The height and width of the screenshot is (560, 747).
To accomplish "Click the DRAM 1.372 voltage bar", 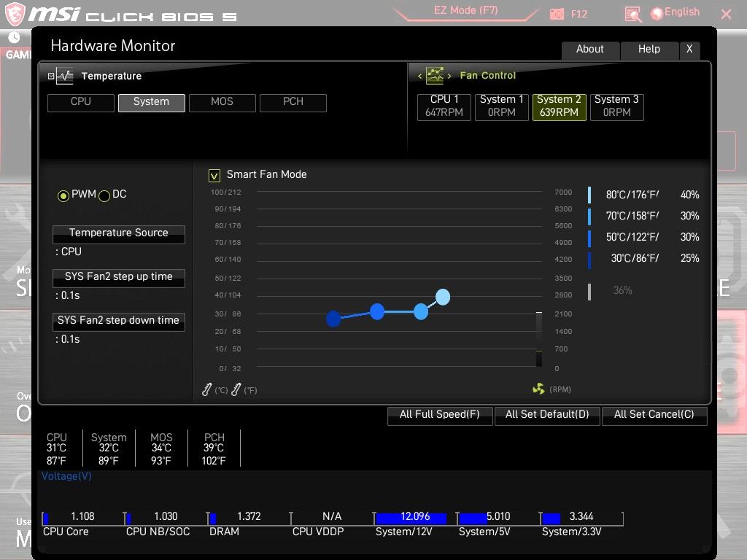I will pyautogui.click(x=248, y=518).
